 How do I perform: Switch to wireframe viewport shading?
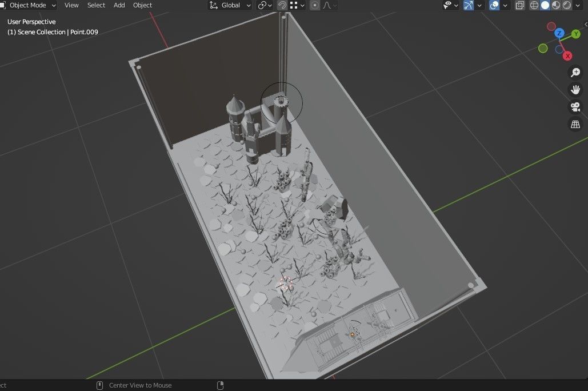point(534,5)
